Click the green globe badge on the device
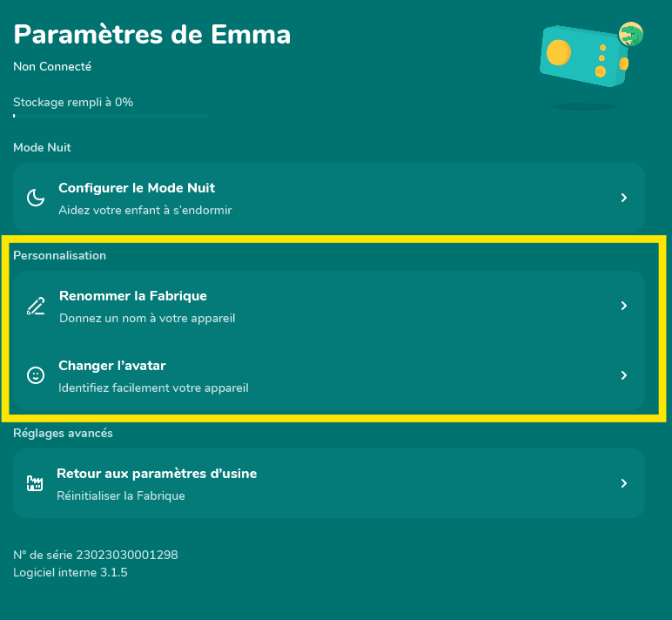This screenshot has height=620, width=672. (631, 35)
